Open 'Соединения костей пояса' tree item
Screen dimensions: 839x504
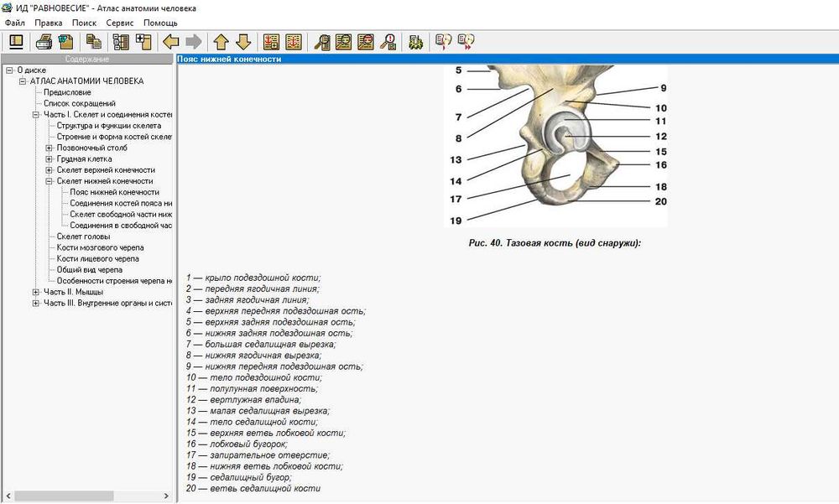coord(121,203)
